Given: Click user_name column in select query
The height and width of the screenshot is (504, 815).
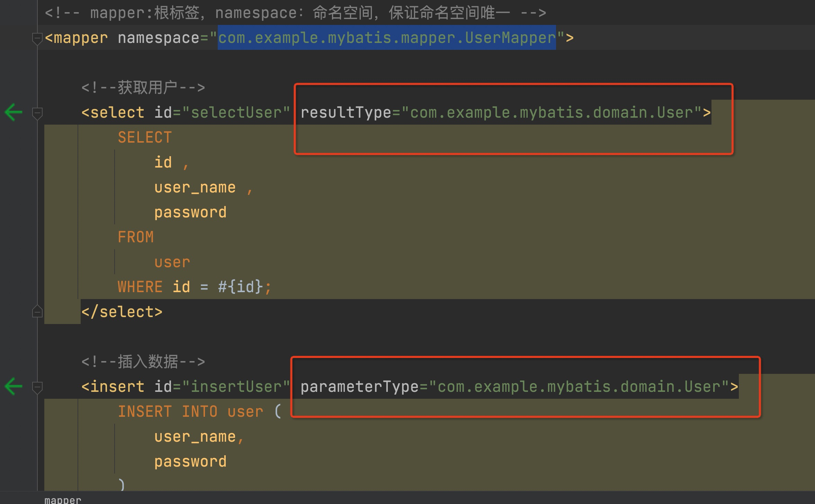Looking at the screenshot, I should click(x=195, y=187).
